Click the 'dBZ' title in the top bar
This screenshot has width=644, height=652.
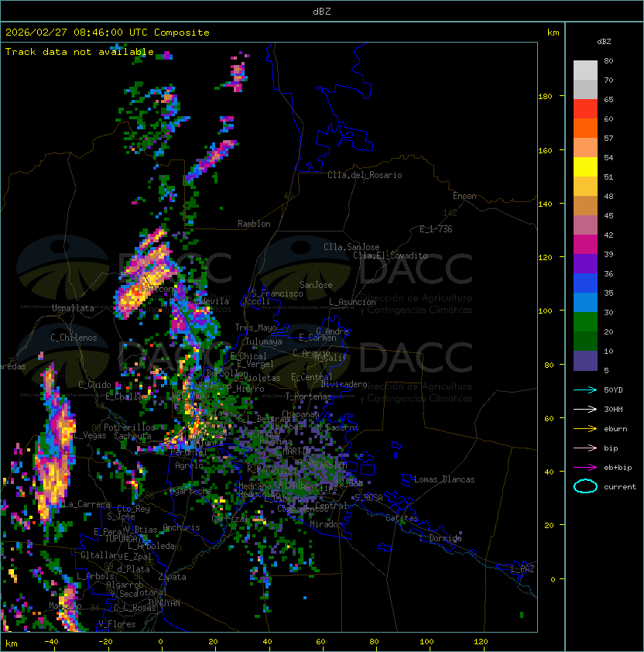322,12
